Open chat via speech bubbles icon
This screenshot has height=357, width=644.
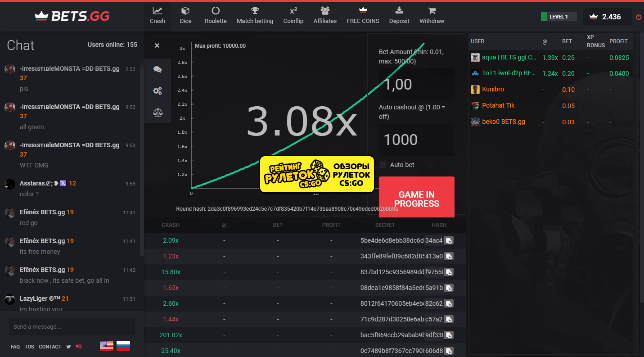coord(158,69)
